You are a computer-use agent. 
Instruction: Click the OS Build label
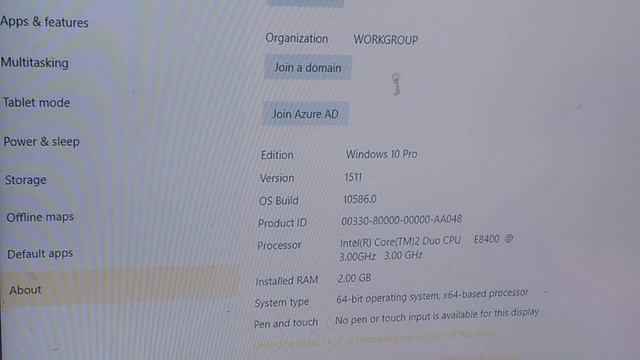278,200
